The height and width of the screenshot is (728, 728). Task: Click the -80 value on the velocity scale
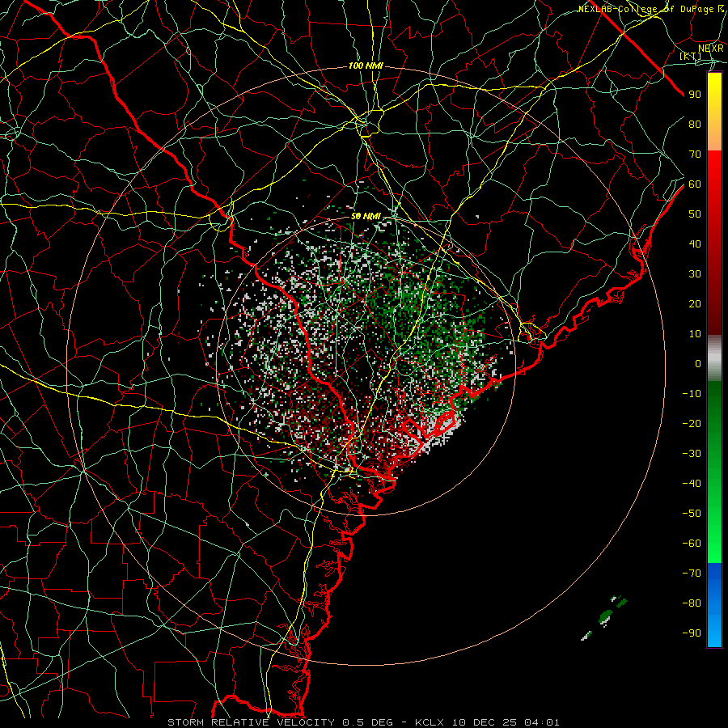[x=692, y=603]
